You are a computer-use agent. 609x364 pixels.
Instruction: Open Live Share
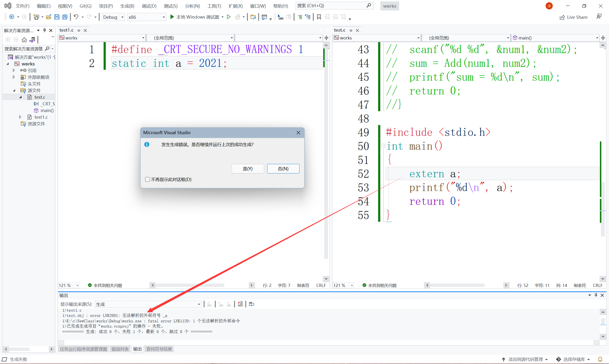[574, 17]
